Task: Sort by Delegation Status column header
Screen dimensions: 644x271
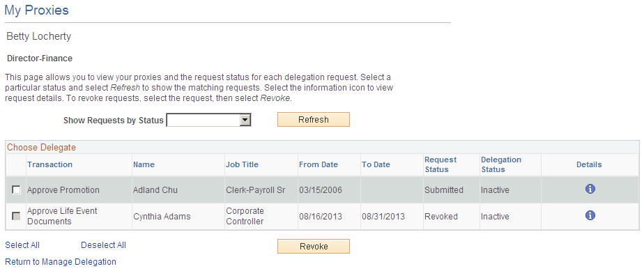Action: (x=501, y=164)
